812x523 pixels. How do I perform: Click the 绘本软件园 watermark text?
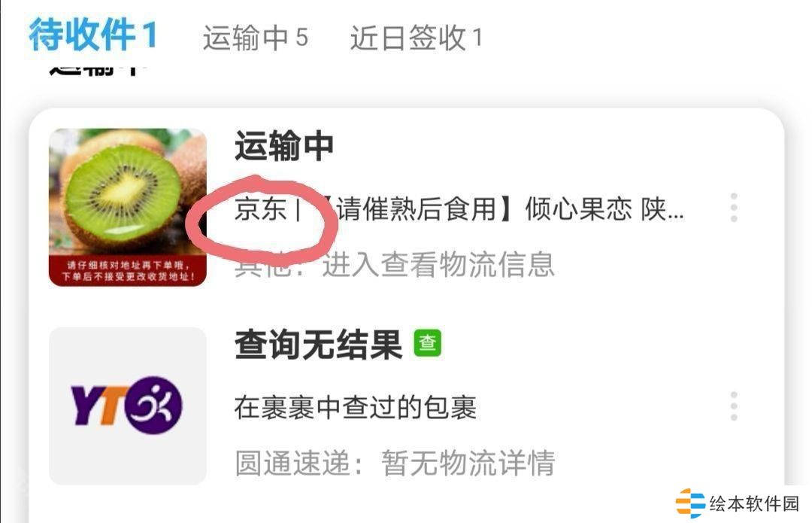tap(754, 503)
